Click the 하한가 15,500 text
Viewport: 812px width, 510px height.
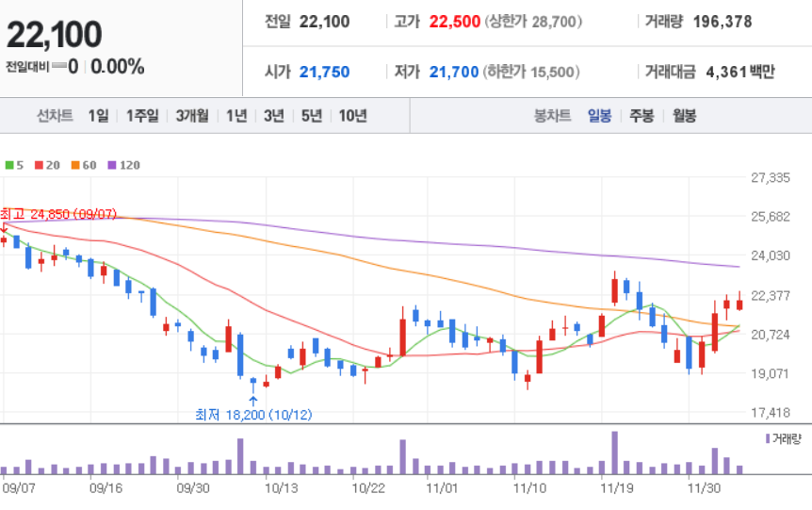coord(531,72)
